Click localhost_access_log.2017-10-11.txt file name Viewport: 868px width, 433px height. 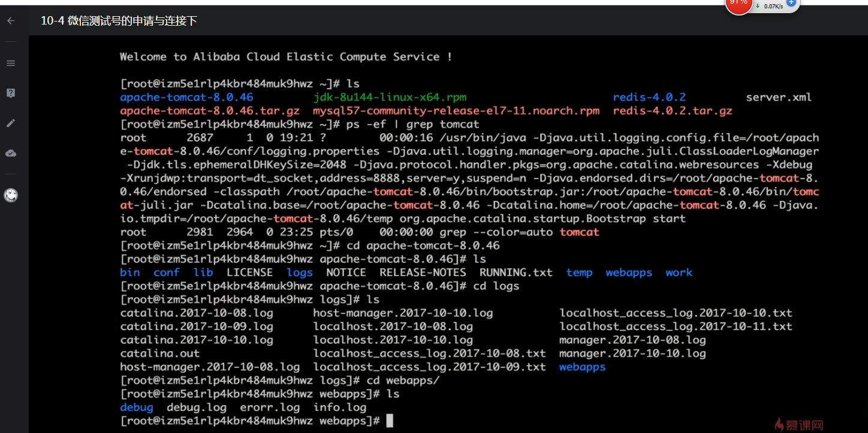click(x=676, y=327)
